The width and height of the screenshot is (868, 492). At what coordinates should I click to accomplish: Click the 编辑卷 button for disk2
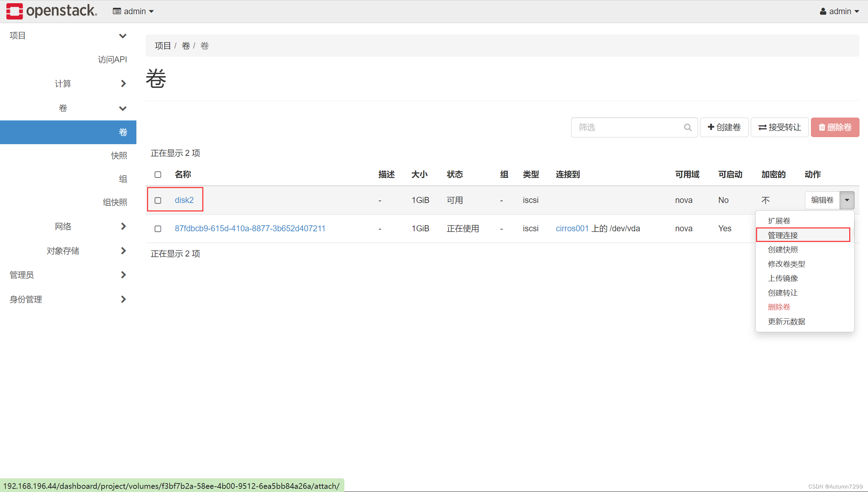[x=822, y=200]
